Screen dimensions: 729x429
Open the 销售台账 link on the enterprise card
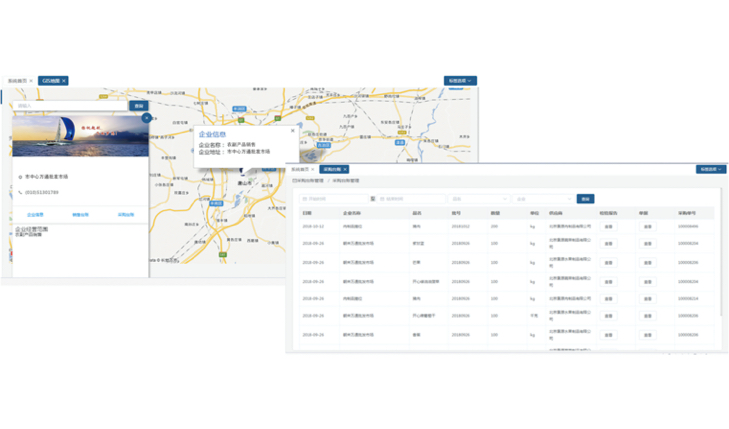80,215
